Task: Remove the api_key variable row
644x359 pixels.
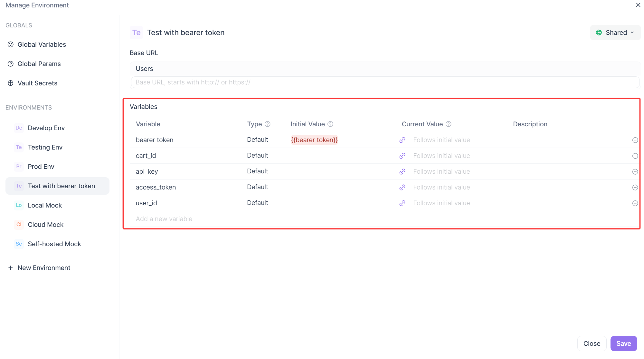Action: (x=635, y=171)
